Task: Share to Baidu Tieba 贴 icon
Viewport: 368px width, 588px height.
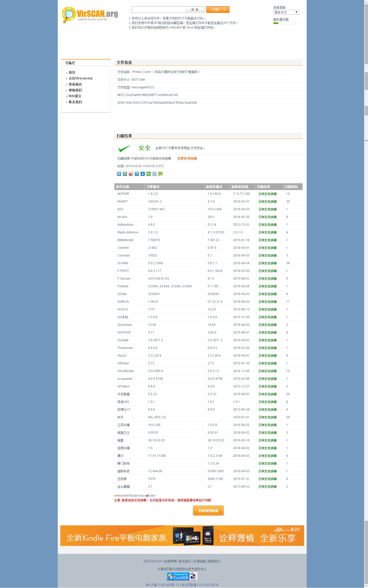Action: tap(154, 174)
